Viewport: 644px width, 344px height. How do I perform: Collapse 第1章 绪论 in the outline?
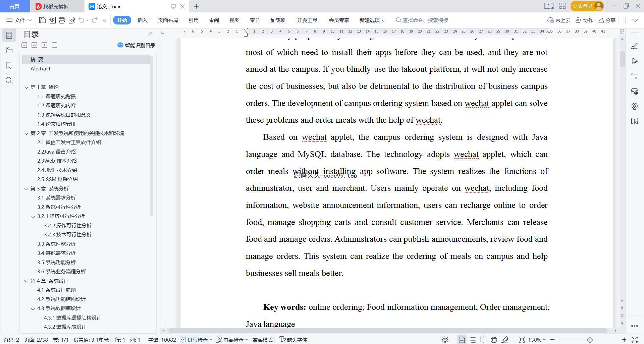pos(26,87)
